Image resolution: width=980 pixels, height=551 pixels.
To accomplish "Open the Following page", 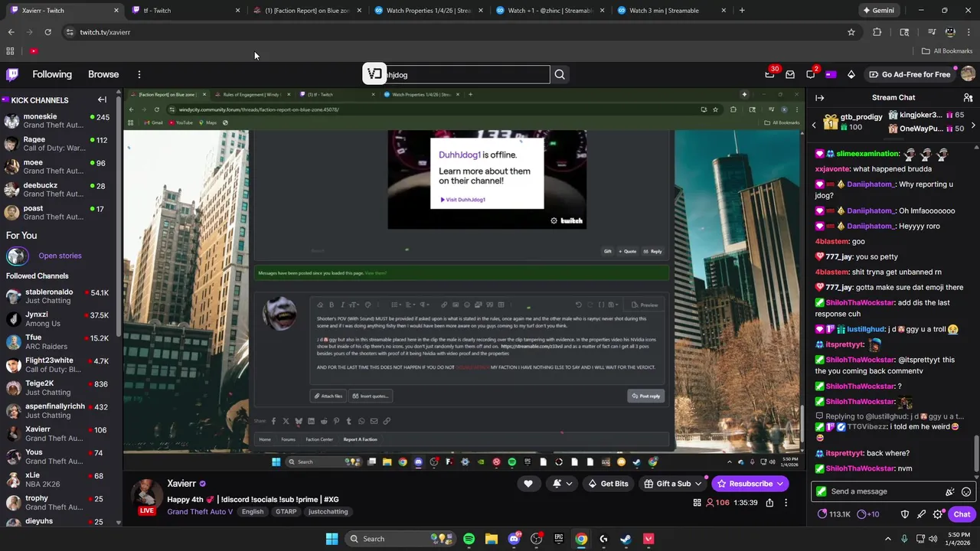I will click(52, 74).
